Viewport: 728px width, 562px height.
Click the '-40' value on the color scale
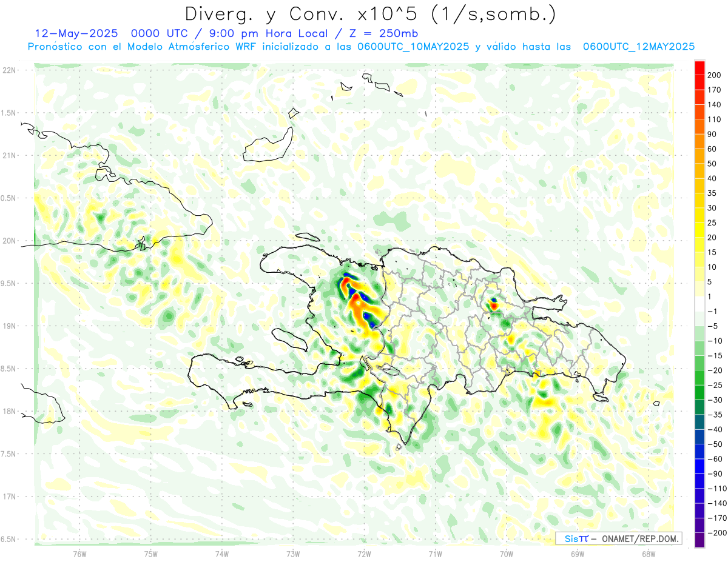coord(715,429)
